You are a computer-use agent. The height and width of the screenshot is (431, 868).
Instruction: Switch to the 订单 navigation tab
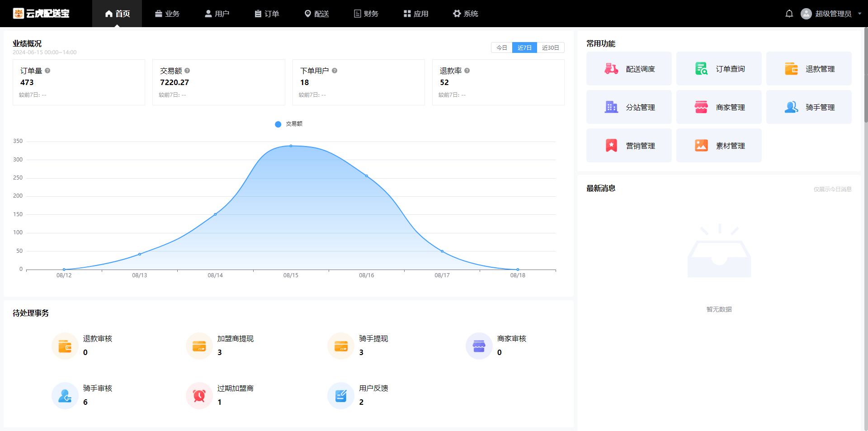coord(267,14)
